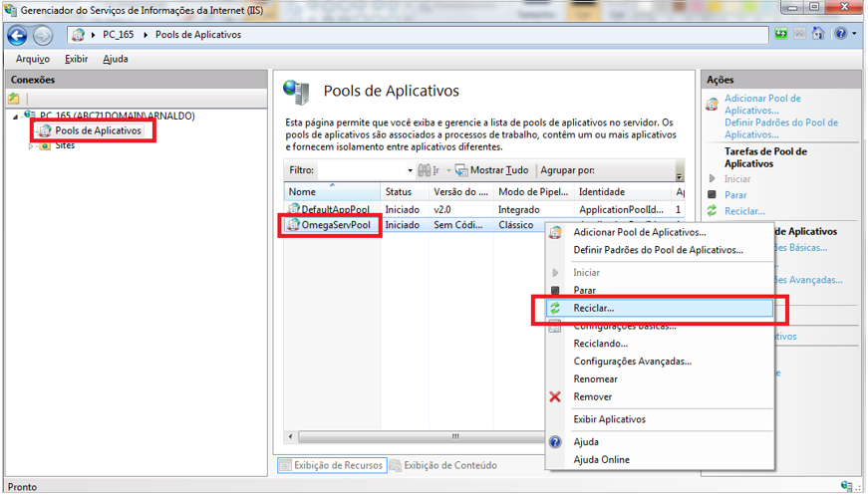The height and width of the screenshot is (495, 868).
Task: Select Configurações Avançadas... in the context menu
Action: [632, 362]
